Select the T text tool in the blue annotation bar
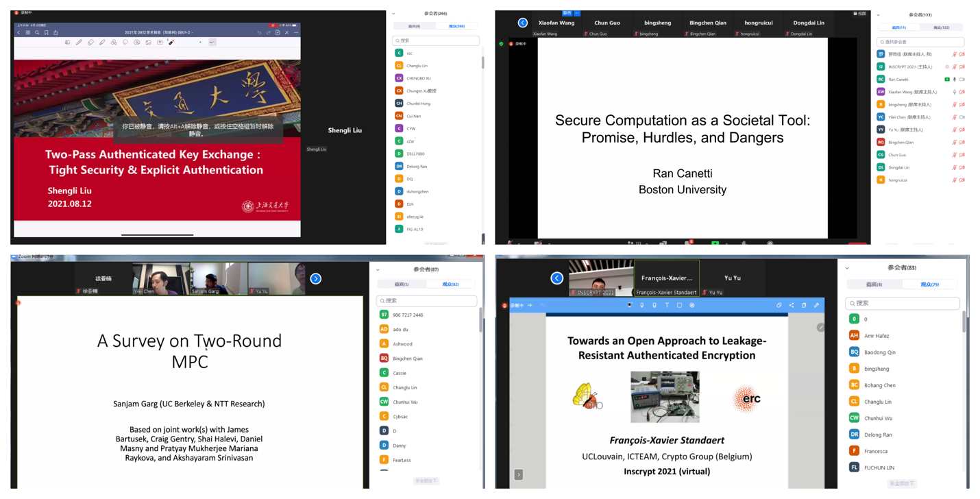This screenshot has height=499, width=980. pos(667,305)
